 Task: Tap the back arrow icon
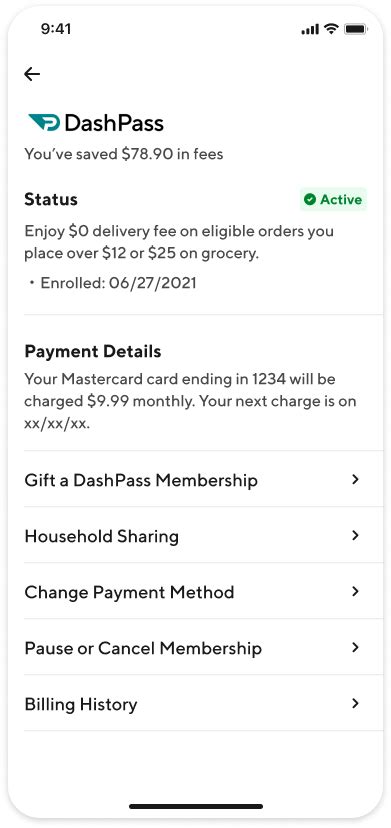pyautogui.click(x=32, y=74)
